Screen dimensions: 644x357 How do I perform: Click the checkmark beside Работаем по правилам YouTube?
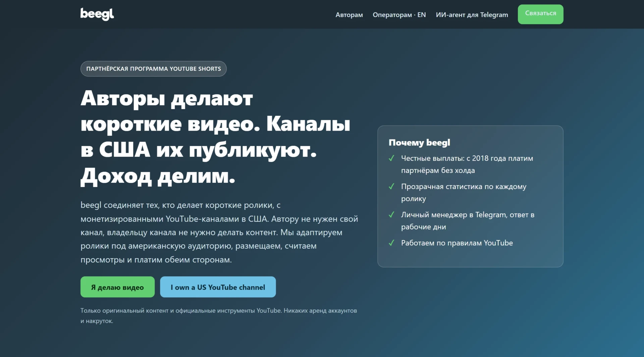391,243
